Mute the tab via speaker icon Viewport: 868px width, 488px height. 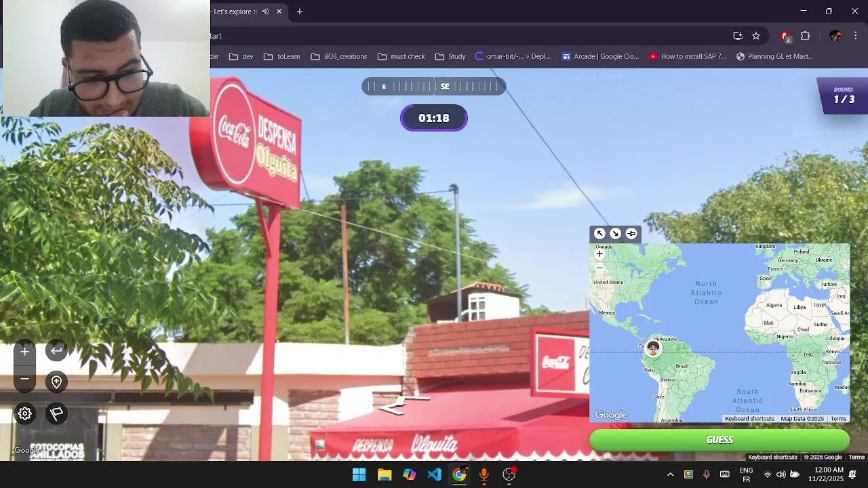[266, 12]
